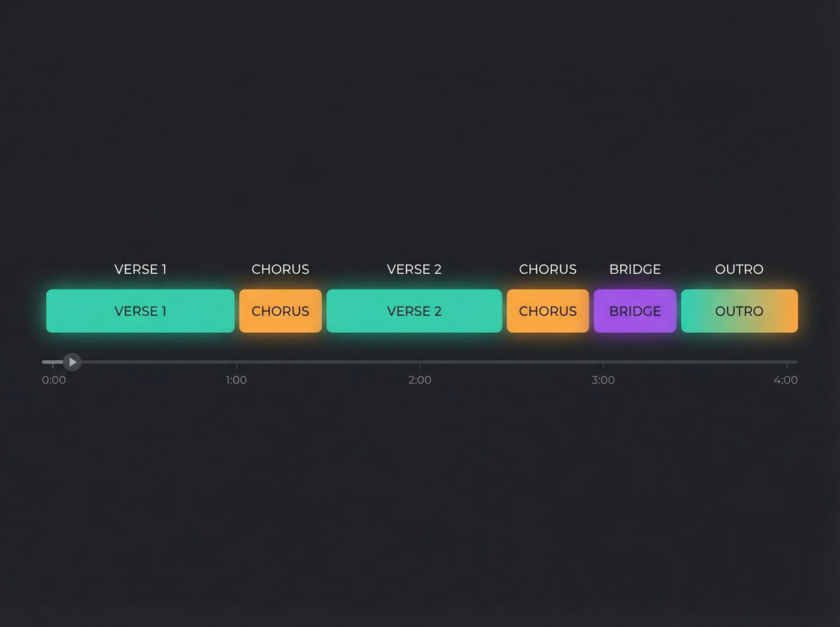
Task: Click the play button on the scrubber
Action: (72, 362)
